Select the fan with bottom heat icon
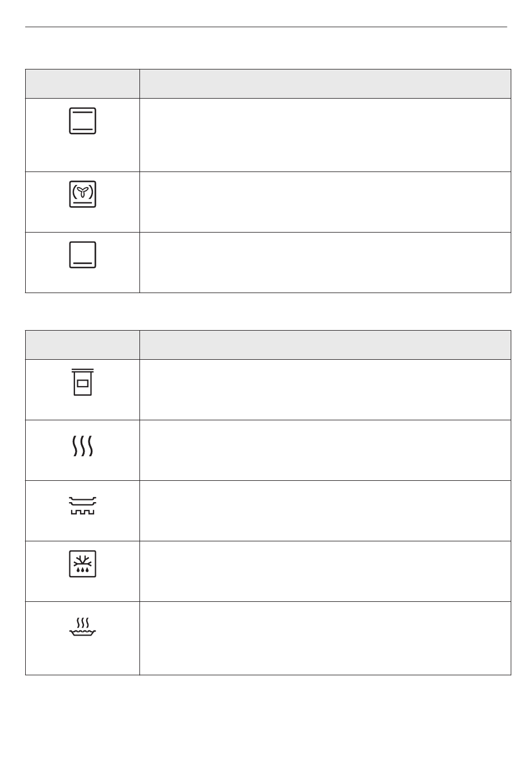532x770 pixels. tap(82, 194)
